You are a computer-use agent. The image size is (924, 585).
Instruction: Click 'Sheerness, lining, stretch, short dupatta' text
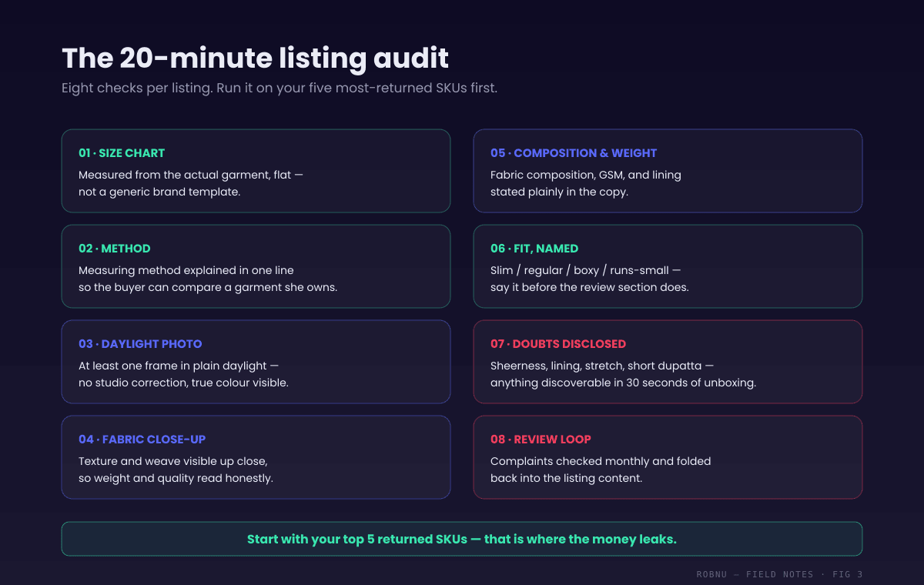coord(596,366)
